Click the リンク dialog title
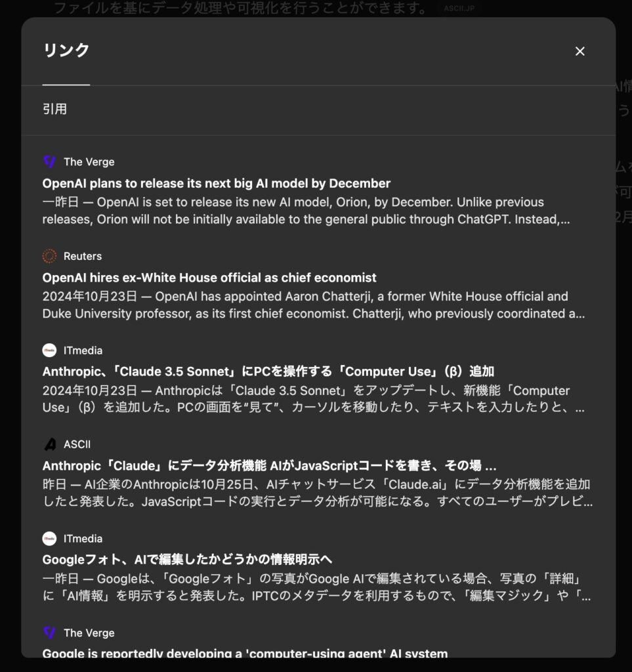 tap(66, 50)
